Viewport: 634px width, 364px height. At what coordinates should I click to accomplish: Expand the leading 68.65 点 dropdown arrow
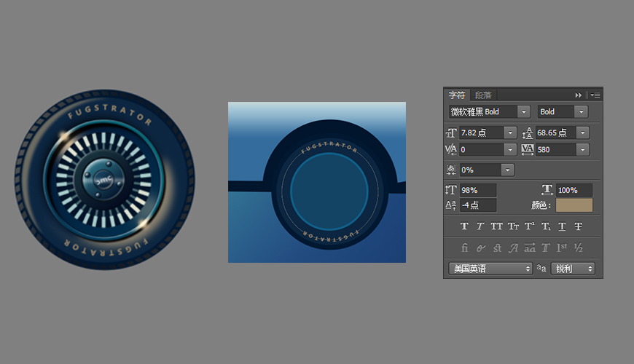pos(583,132)
